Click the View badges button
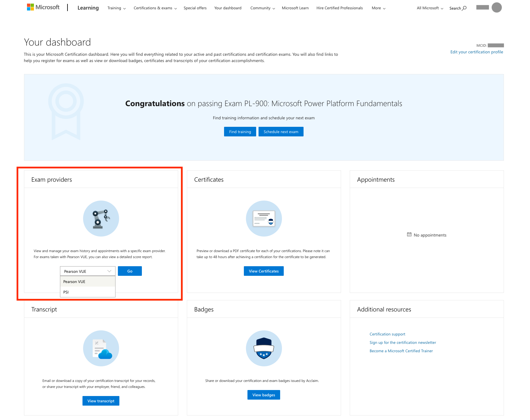The width and height of the screenshot is (530, 420). tap(264, 395)
